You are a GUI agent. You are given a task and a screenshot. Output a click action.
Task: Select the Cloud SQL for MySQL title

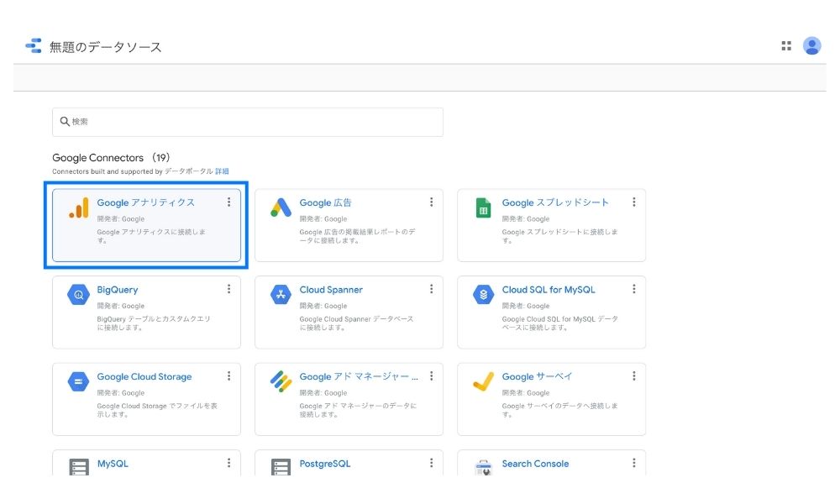549,290
